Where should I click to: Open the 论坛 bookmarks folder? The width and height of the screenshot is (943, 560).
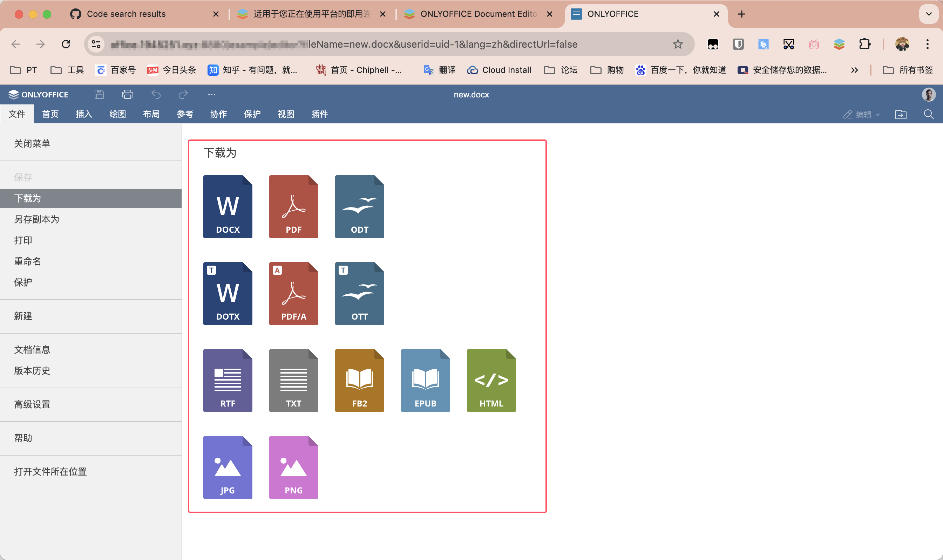[x=561, y=70]
